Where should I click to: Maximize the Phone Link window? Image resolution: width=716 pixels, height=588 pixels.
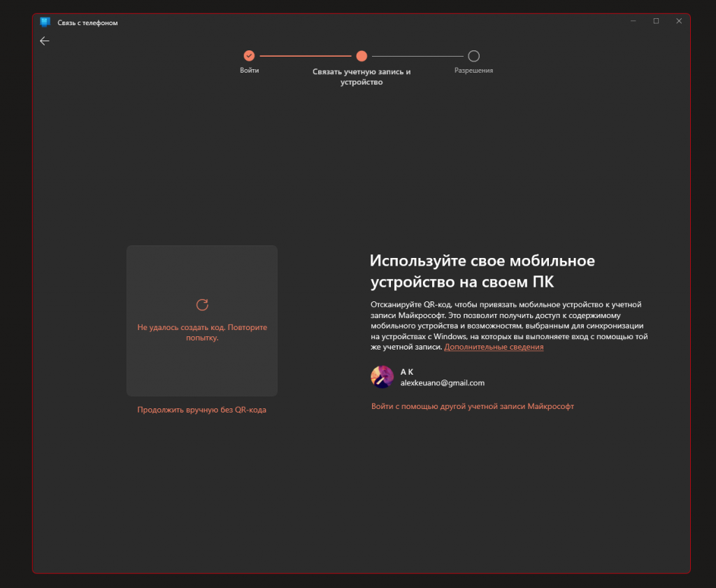click(x=656, y=21)
